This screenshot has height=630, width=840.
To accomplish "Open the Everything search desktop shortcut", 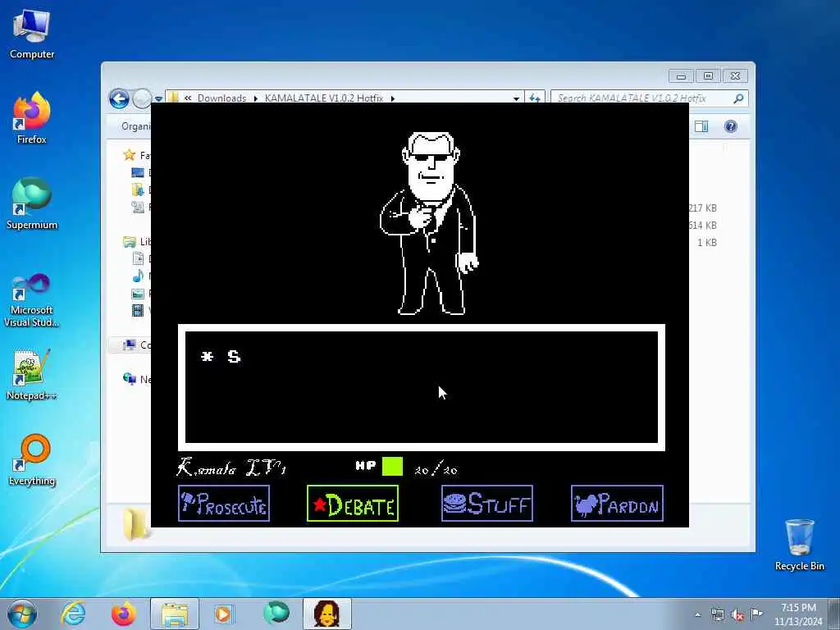I will click(32, 459).
